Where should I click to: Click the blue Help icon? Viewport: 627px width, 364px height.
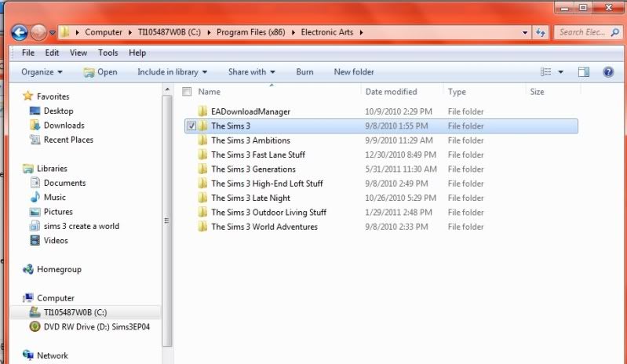pos(608,72)
